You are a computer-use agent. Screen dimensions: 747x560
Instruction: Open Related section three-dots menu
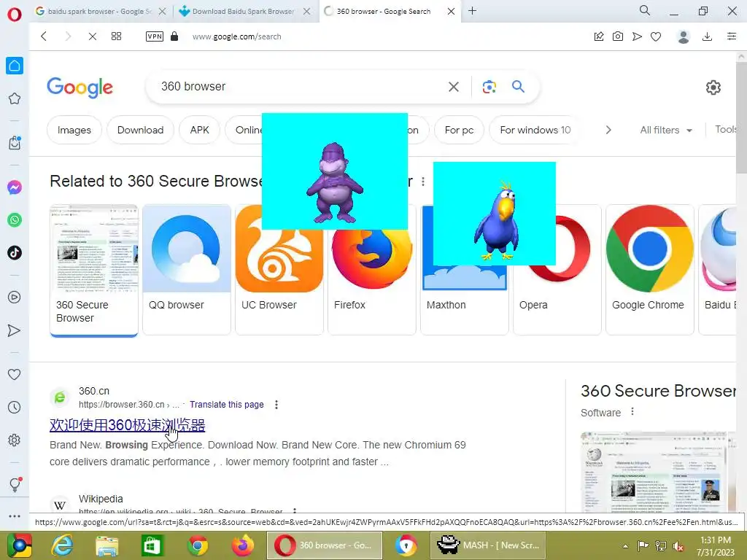423,182
